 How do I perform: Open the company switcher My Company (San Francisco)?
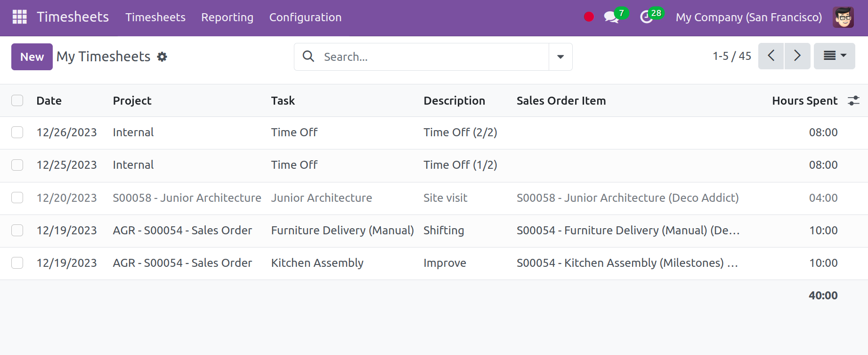pos(749,17)
